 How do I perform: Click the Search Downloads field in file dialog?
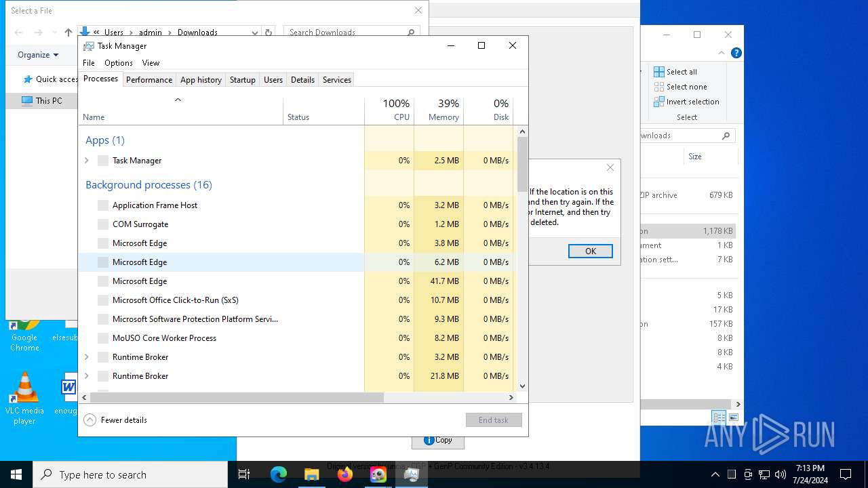click(x=351, y=33)
